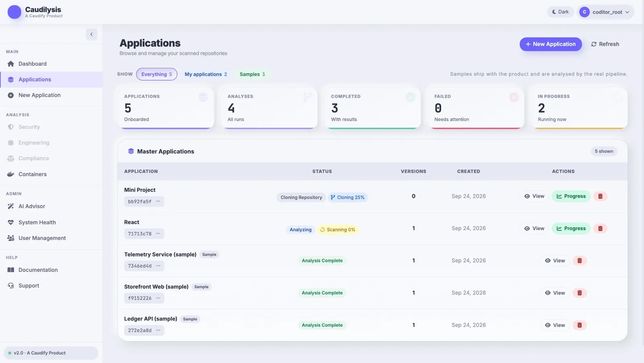Filter by Samples

pos(252,74)
